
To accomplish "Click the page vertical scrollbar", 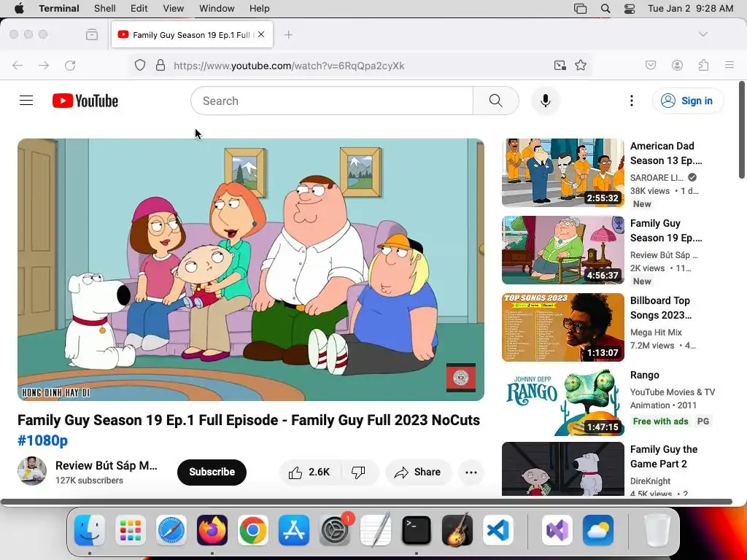I will tap(742, 130).
